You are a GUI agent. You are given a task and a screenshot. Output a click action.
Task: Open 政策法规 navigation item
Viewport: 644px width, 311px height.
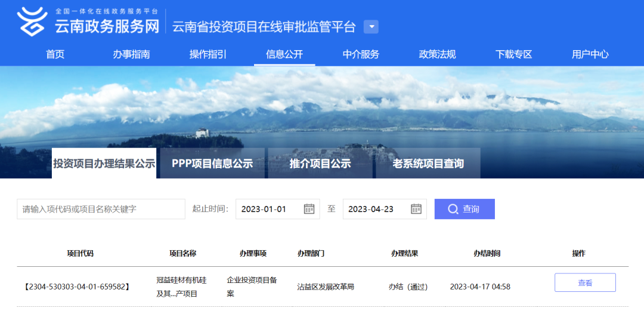pos(437,54)
